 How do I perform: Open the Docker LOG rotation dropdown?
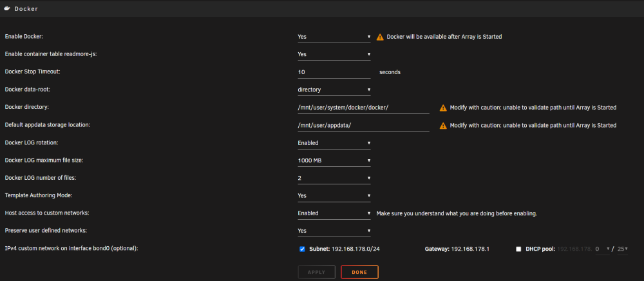(334, 143)
